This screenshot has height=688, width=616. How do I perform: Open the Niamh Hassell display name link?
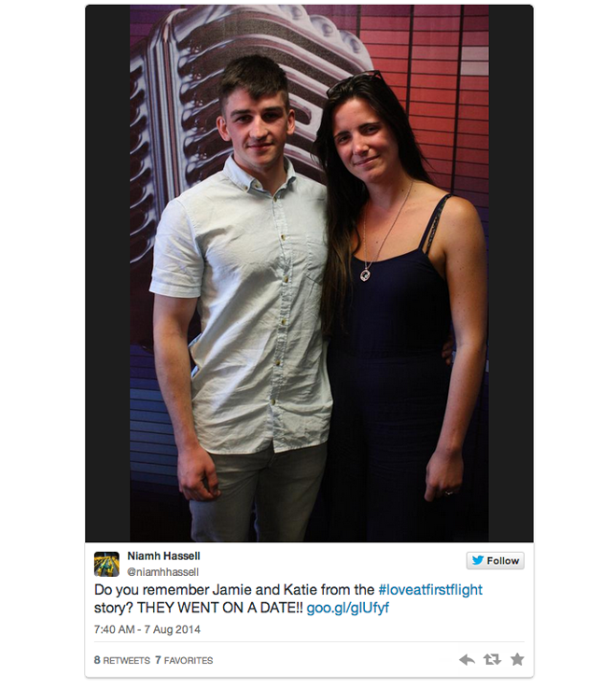point(163,556)
